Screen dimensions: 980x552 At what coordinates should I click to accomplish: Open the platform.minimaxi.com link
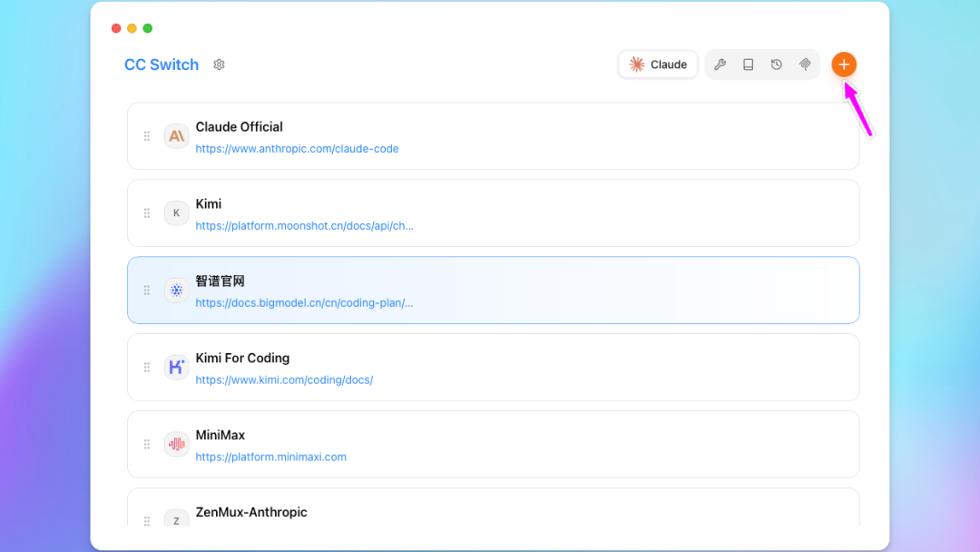click(x=270, y=457)
